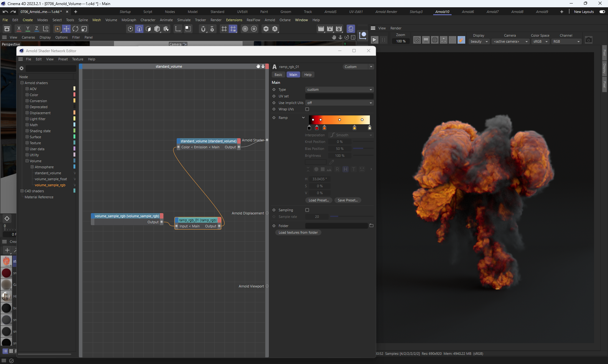Click the Move tool in the toolbar

click(x=66, y=29)
